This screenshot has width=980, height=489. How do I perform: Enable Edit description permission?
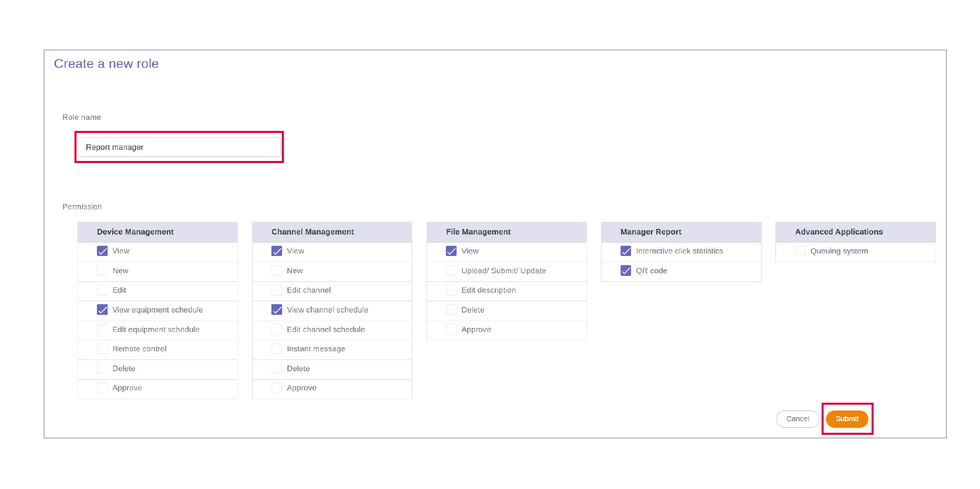coord(451,290)
